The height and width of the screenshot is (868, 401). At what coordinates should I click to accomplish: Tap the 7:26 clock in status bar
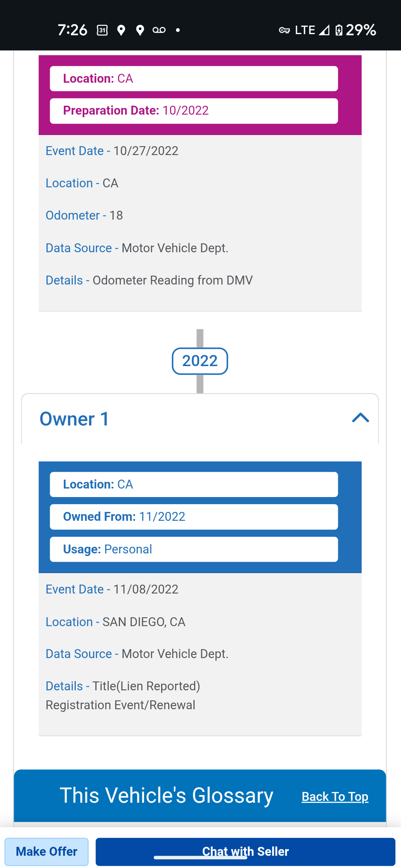pos(72,30)
